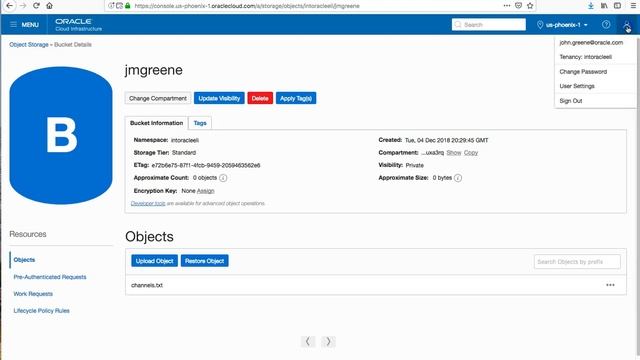The image size is (640, 360).
Task: Click the Oracle Cloud Infrastructure logo
Action: tap(78, 24)
